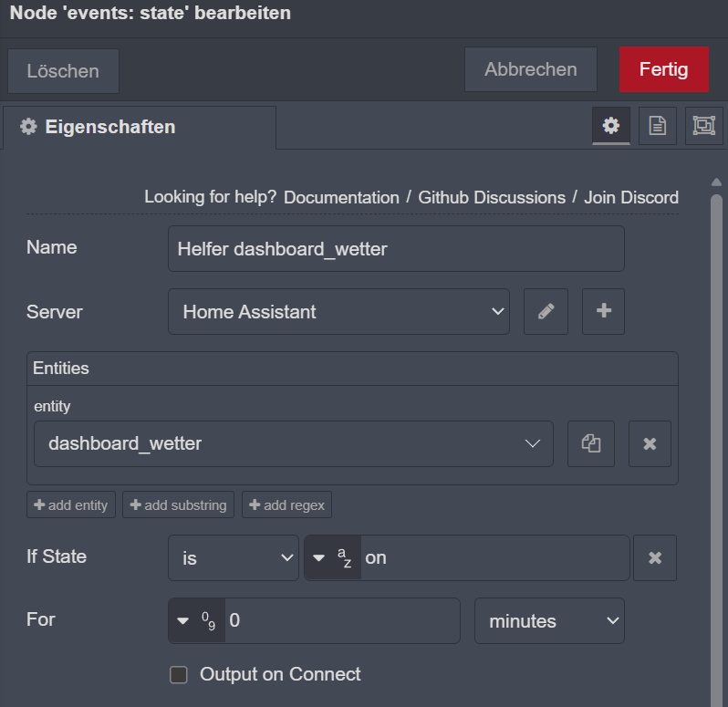The height and width of the screenshot is (707, 728).
Task: Open node properties gear icon tab
Action: pyautogui.click(x=610, y=126)
